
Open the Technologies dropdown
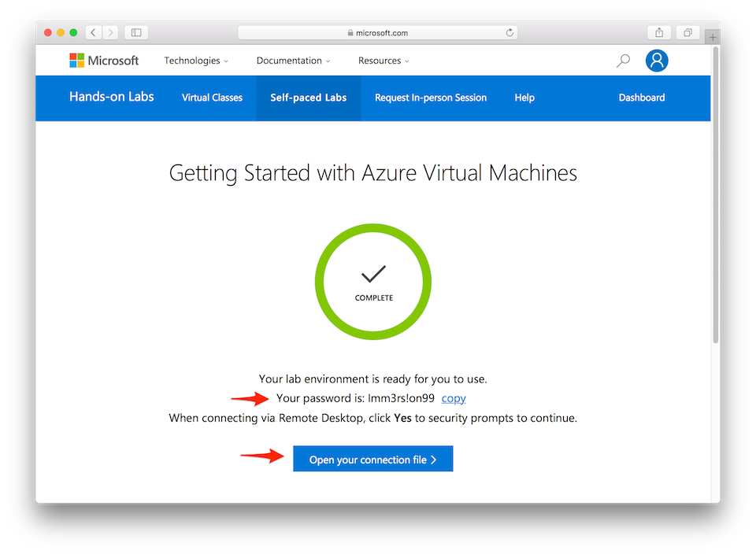pos(195,61)
